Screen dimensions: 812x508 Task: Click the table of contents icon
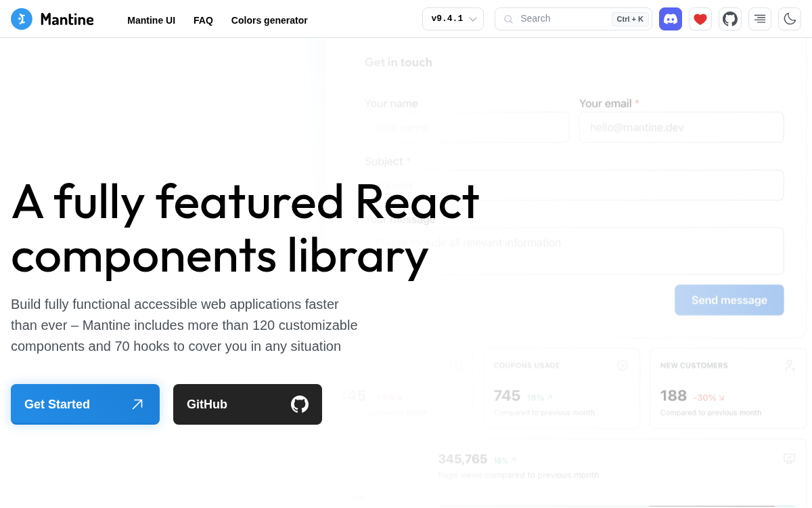pos(760,19)
